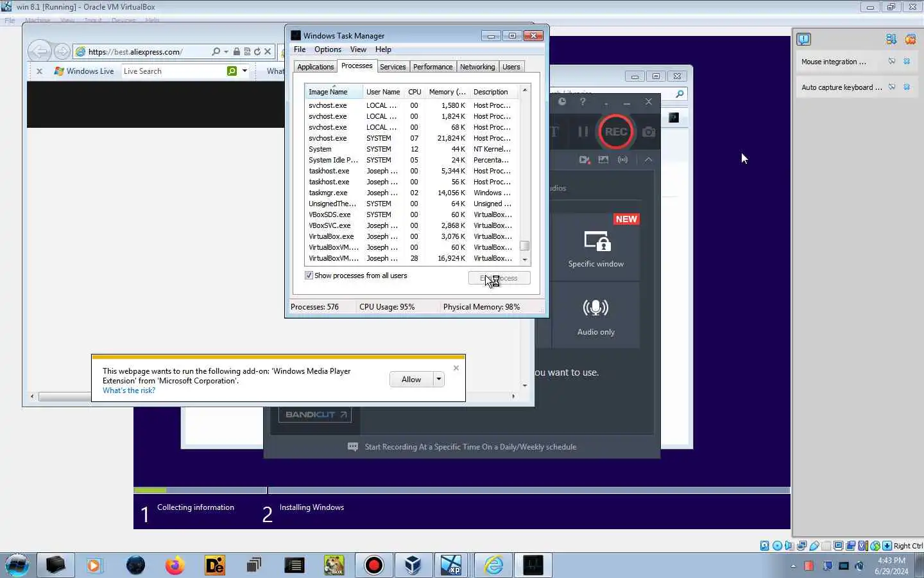This screenshot has width=924, height=578.
Task: Take a screenshot with Bandicam's camera icon
Action: tap(649, 132)
